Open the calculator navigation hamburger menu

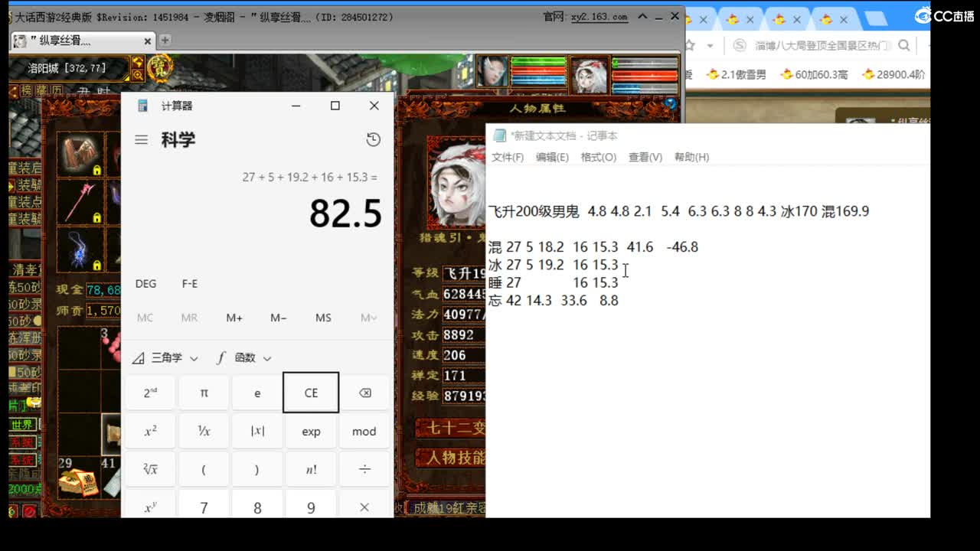(x=141, y=140)
